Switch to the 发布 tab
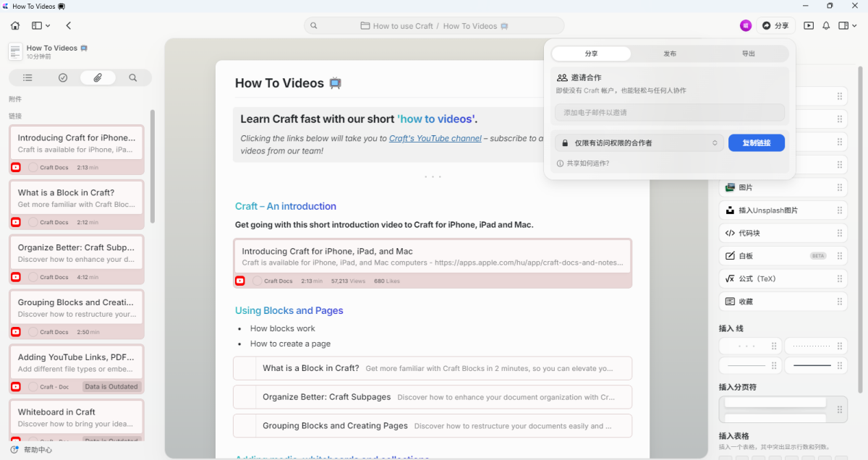 670,54
